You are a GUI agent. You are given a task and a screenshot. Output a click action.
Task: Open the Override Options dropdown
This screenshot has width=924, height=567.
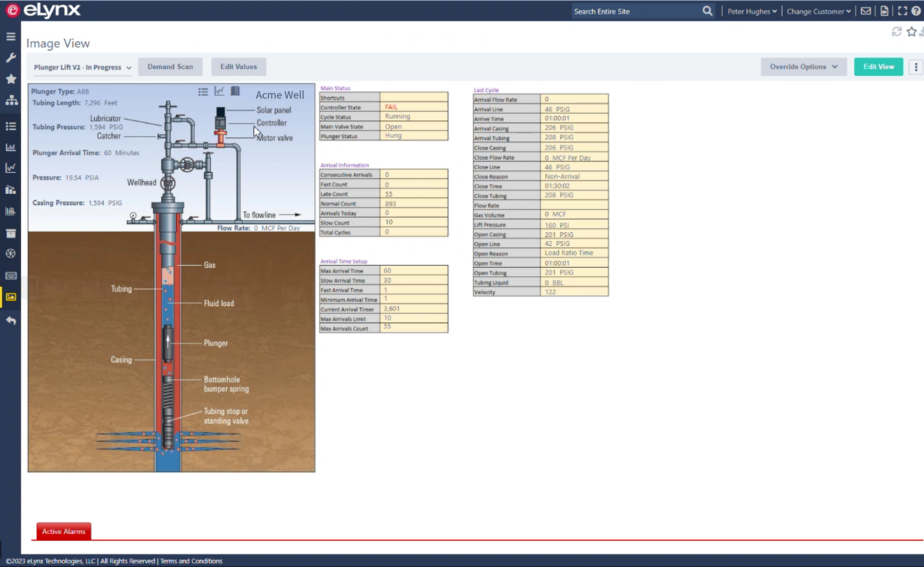[803, 67]
